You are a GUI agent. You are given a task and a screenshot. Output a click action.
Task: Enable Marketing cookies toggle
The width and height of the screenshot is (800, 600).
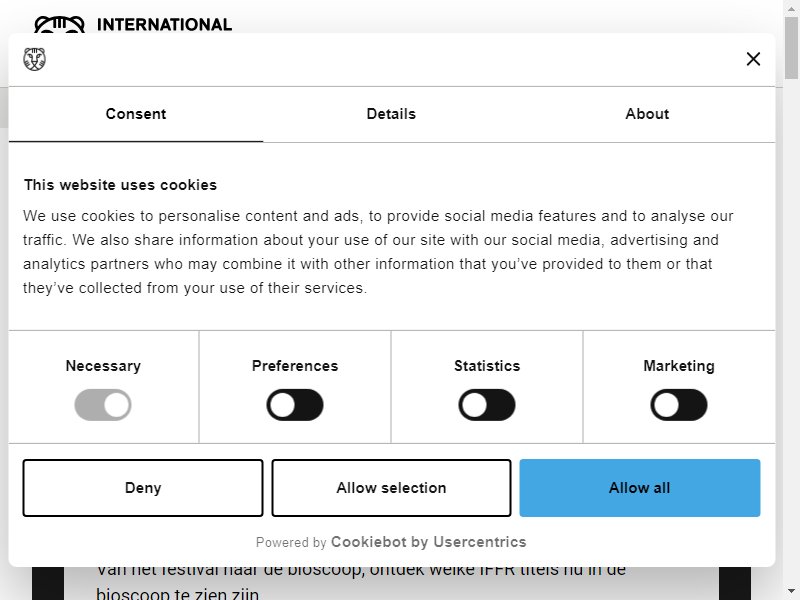[x=679, y=405]
